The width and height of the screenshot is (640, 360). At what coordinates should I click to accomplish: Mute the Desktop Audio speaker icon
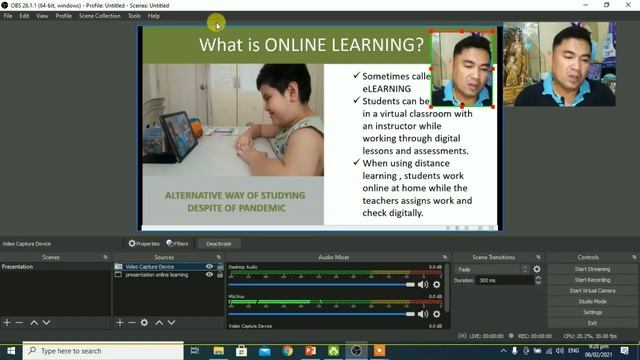pyautogui.click(x=423, y=284)
